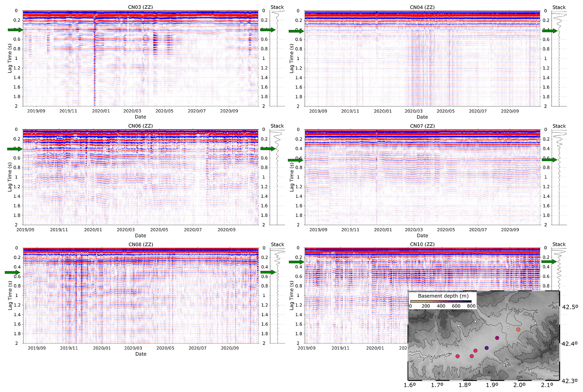The image size is (583, 392).
Task: Select the leftmost pink marker on map
Action: point(457,356)
